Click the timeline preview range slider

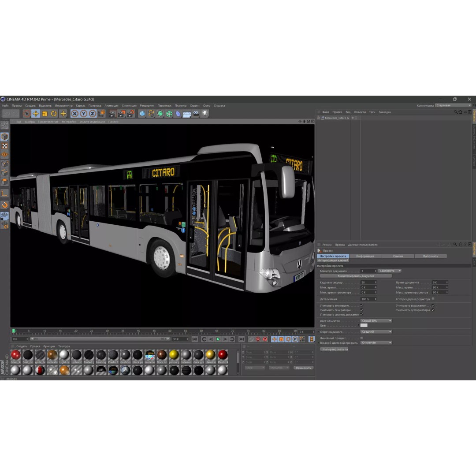click(100, 339)
